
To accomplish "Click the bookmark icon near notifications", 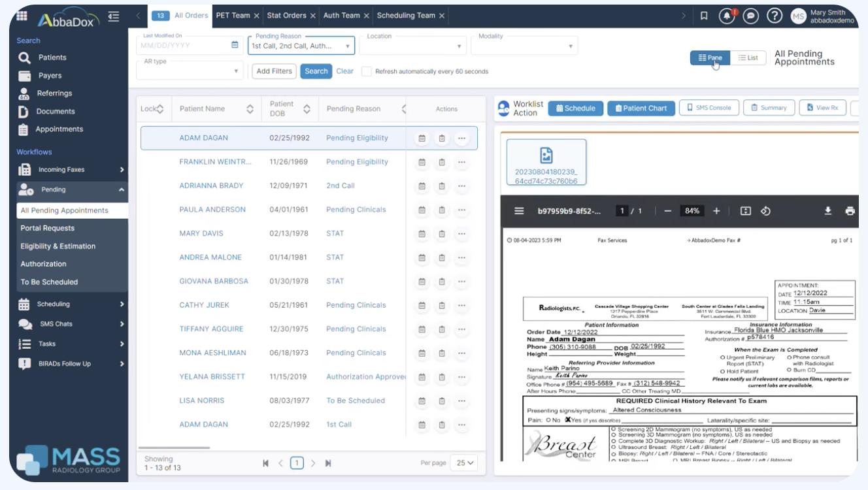I will tap(703, 16).
